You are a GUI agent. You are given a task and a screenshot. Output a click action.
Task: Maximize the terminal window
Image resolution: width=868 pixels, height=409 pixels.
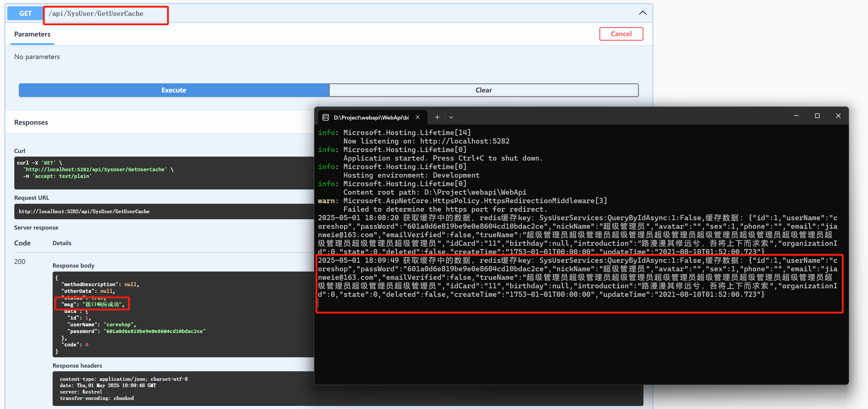click(x=817, y=116)
